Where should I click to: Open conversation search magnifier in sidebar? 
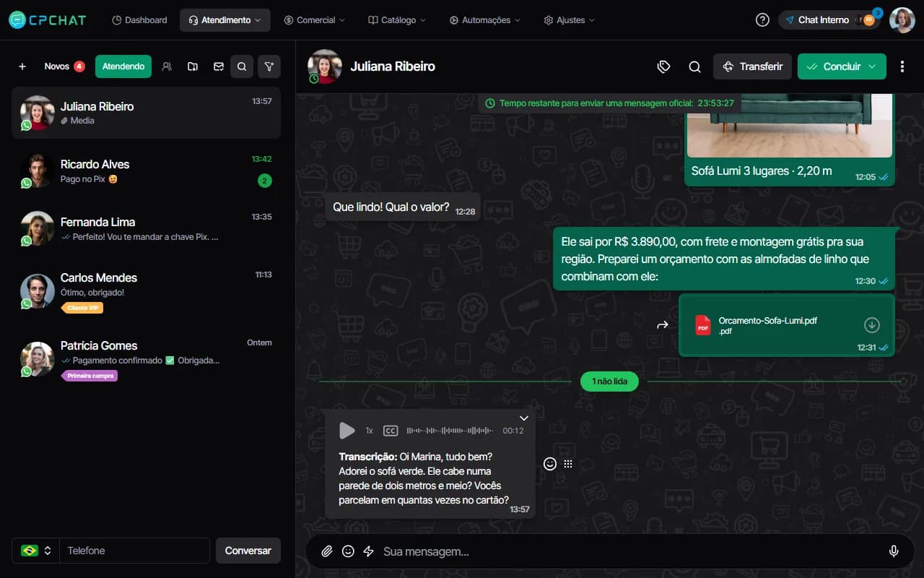(242, 66)
